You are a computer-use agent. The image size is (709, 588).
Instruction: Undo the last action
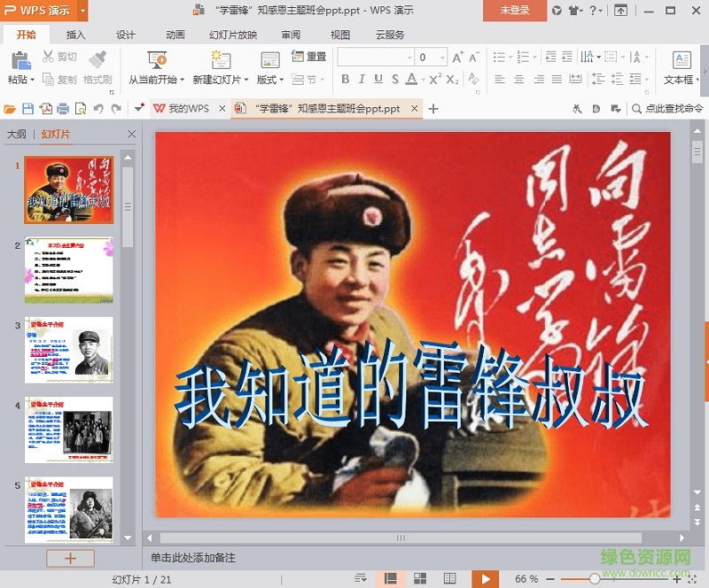[x=98, y=109]
